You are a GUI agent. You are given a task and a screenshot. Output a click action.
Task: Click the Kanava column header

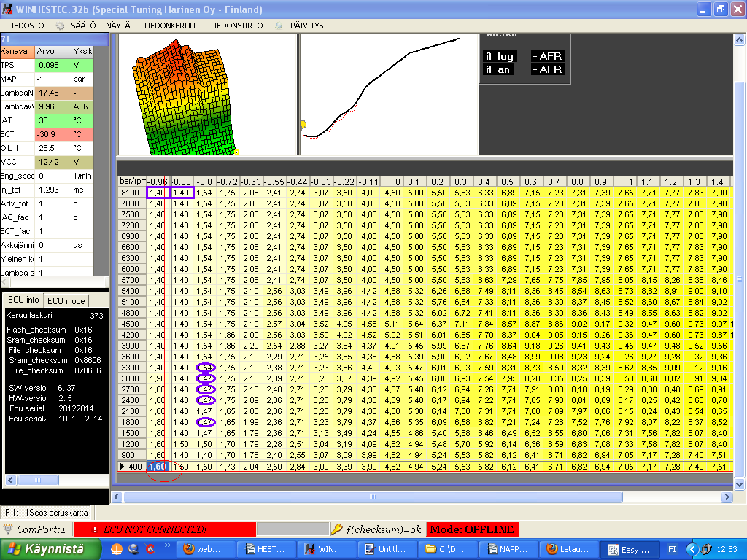click(x=18, y=52)
